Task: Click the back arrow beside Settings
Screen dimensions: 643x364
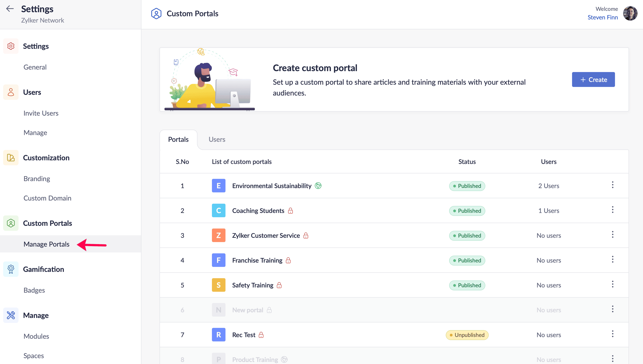Action: 10,9
